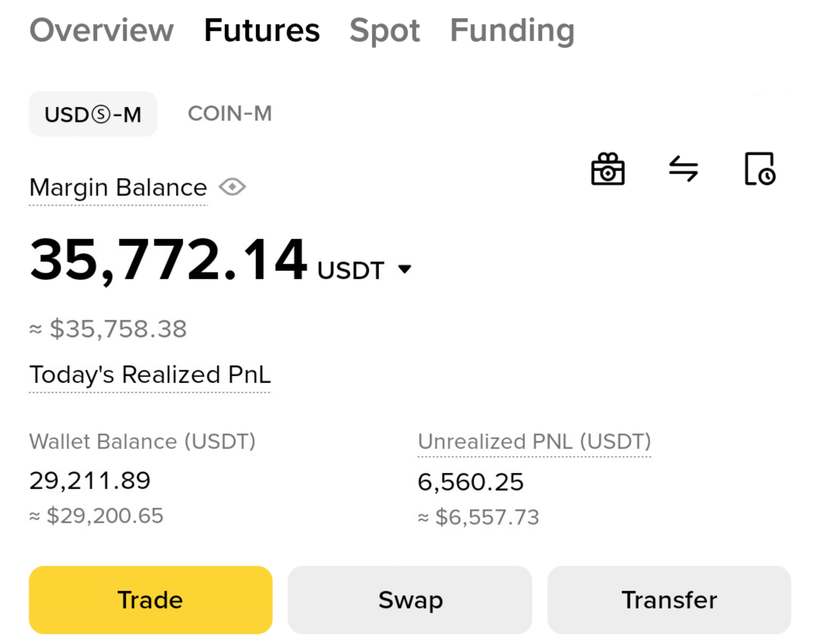The width and height of the screenshot is (820, 644).
Task: Click the Transfer button
Action: point(669,600)
